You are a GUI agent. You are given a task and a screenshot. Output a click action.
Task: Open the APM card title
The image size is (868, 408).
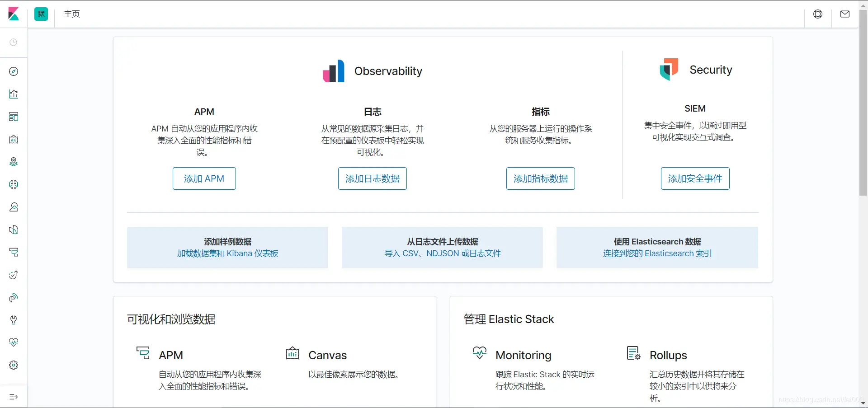tap(171, 355)
